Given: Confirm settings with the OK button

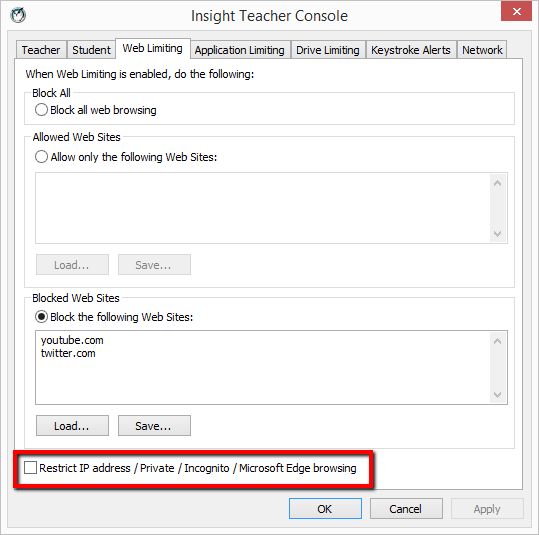Looking at the screenshot, I should [x=325, y=509].
